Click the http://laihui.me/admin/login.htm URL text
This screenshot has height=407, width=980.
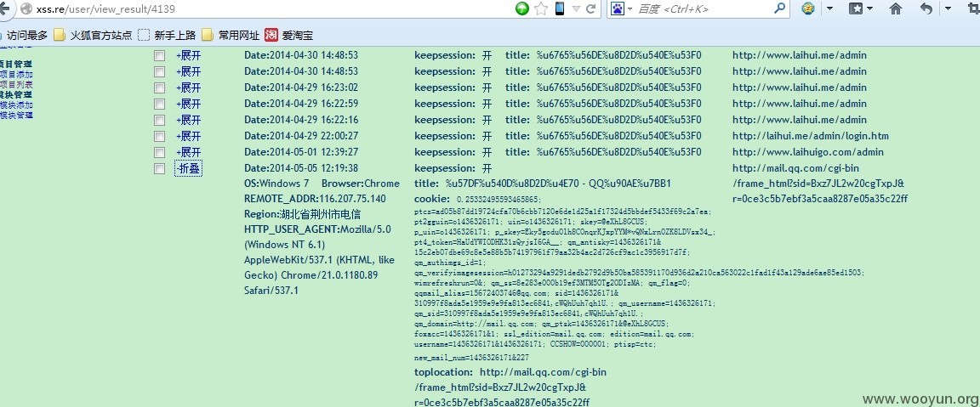click(x=811, y=136)
